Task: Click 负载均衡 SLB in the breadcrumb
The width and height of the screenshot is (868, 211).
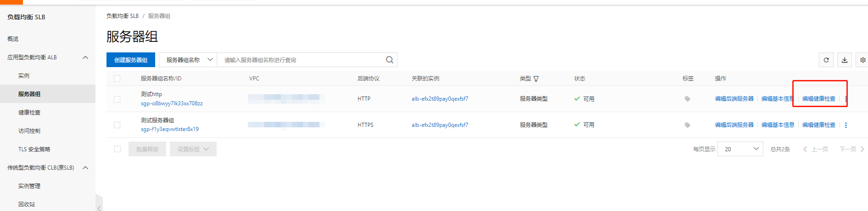Action: (x=123, y=16)
